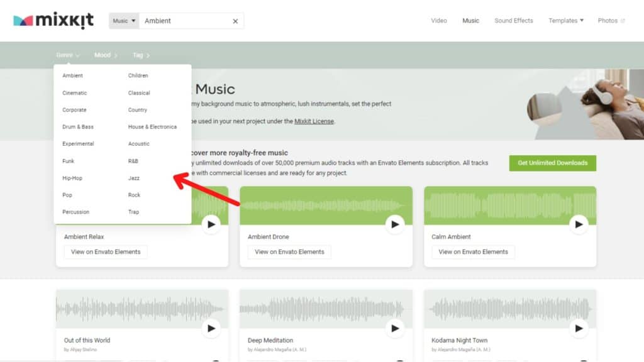644x362 pixels.
Task: Expand the Mood filter
Action: point(106,55)
